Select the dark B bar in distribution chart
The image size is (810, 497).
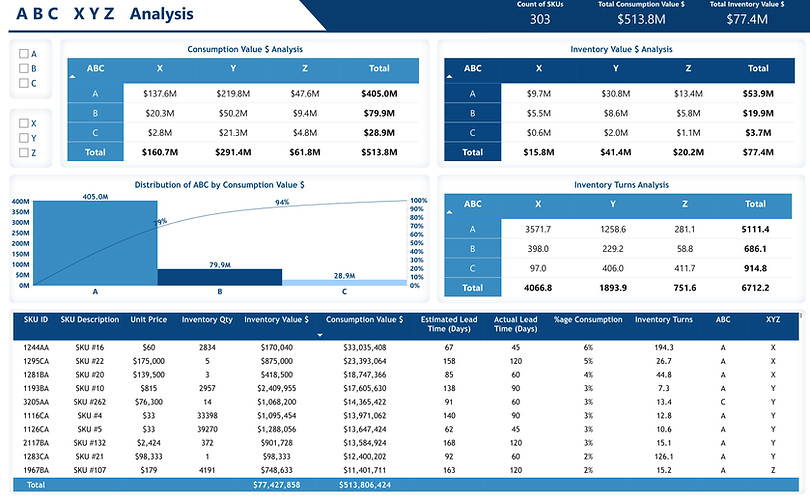[x=220, y=277]
